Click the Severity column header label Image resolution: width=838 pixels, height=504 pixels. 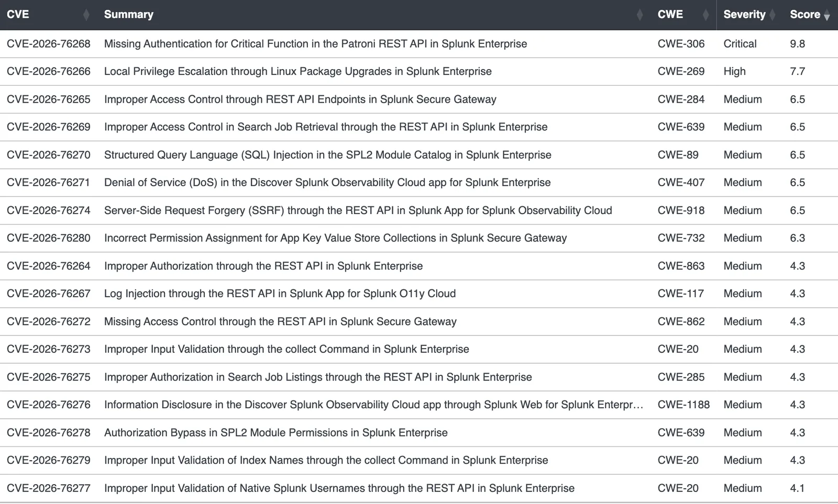tap(744, 15)
